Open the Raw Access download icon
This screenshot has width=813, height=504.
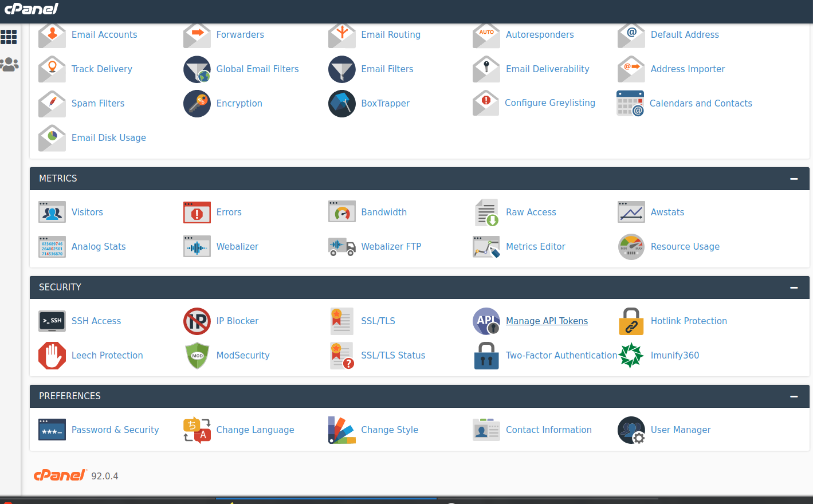pyautogui.click(x=486, y=212)
